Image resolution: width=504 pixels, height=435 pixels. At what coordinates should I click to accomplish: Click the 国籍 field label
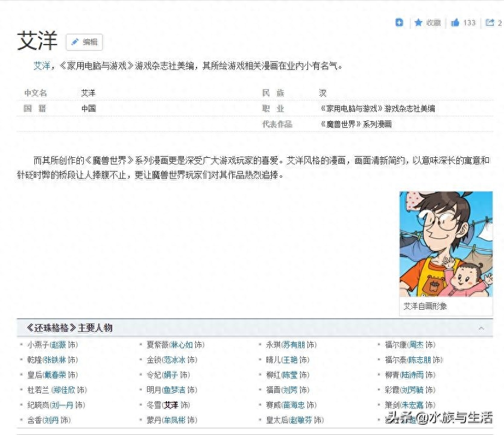click(x=35, y=108)
